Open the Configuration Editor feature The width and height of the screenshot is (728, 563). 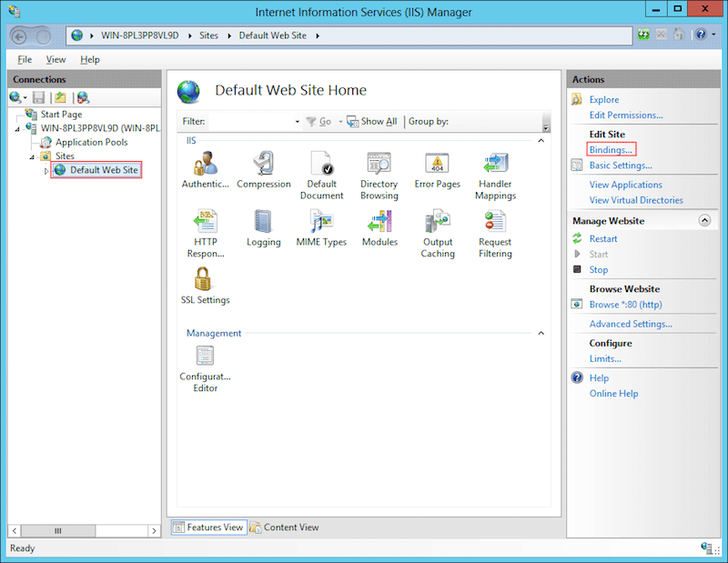click(206, 368)
